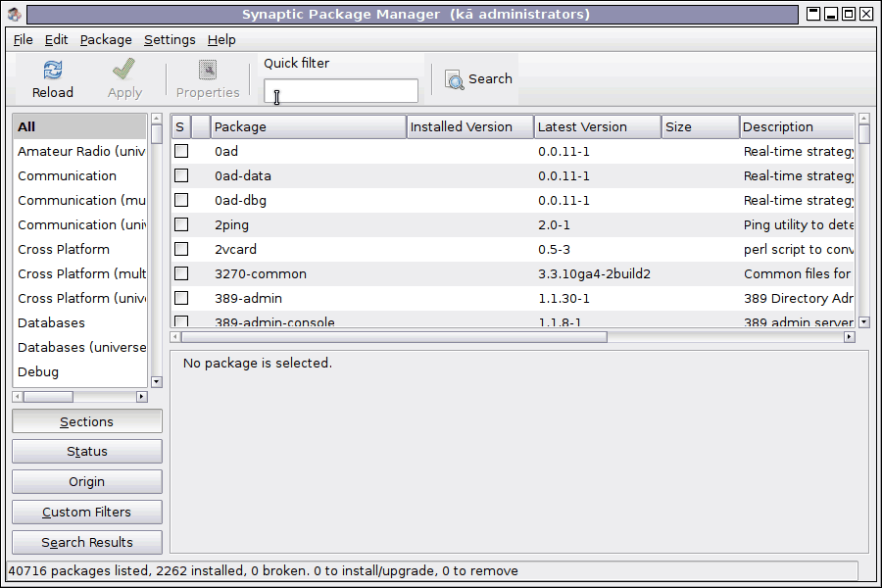The height and width of the screenshot is (588, 882).
Task: Click sections list horizontal scrollbar thumb
Action: point(48,397)
